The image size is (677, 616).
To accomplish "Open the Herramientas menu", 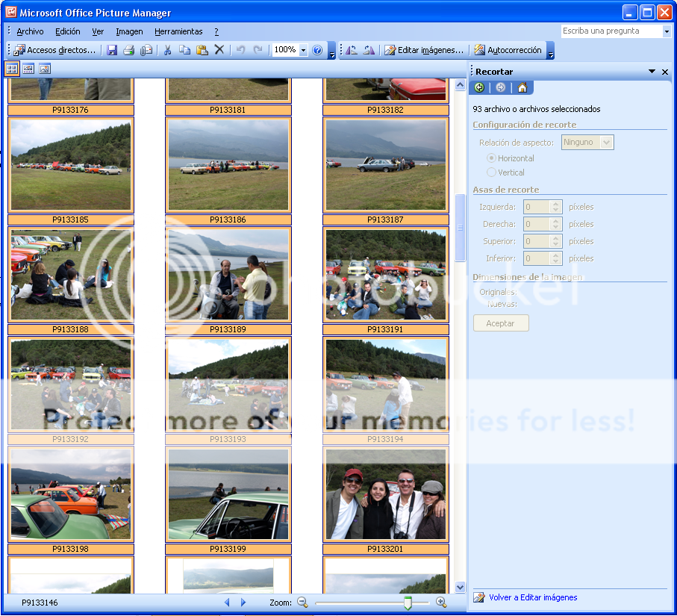I will point(178,31).
